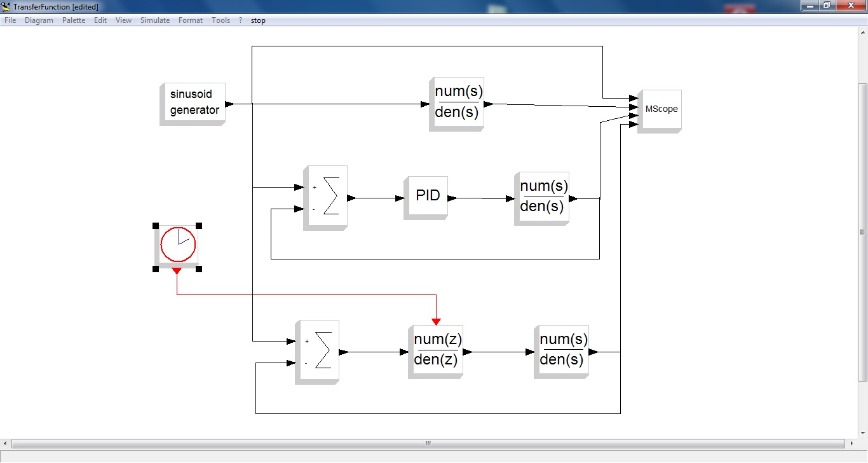Open the Simulate menu

155,20
